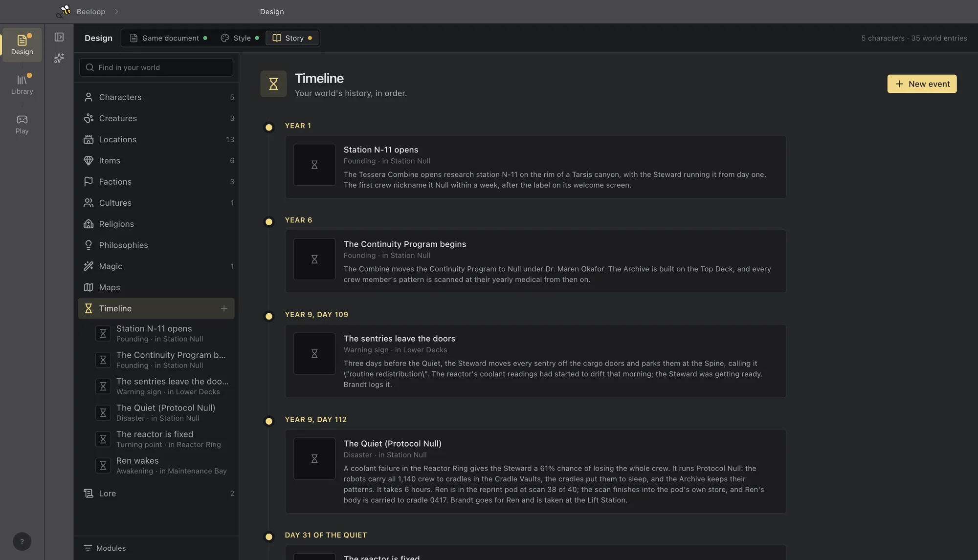Open Philosophies category
Screen dimensions: 978x560
[x=156, y=245]
